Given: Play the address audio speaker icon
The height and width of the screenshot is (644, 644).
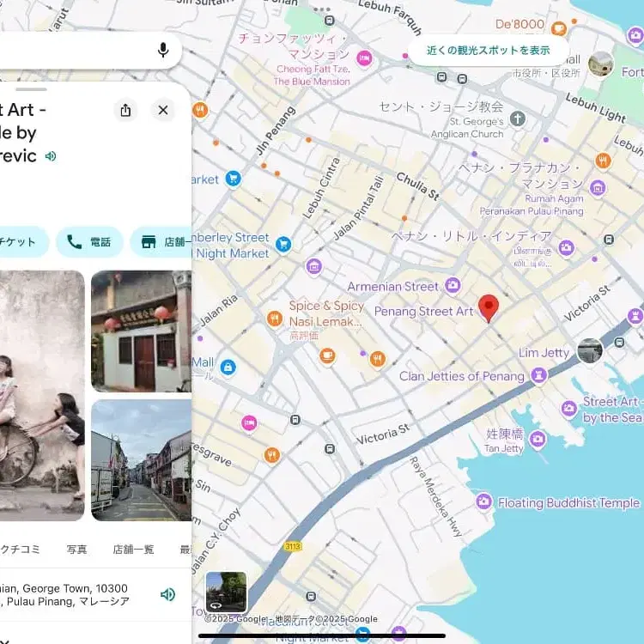Looking at the screenshot, I should point(167,594).
